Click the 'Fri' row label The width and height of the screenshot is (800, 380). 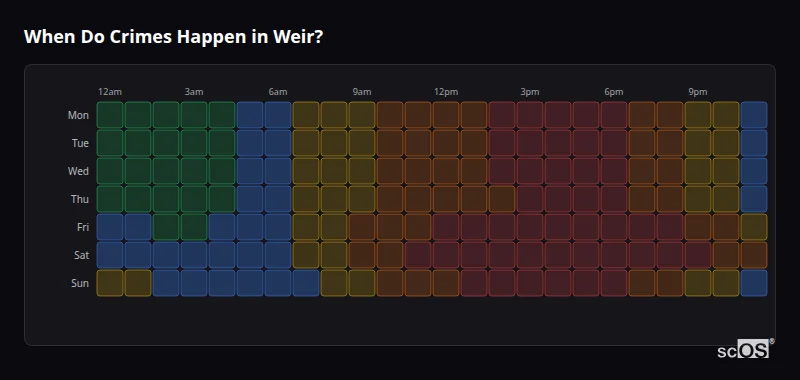(83, 227)
